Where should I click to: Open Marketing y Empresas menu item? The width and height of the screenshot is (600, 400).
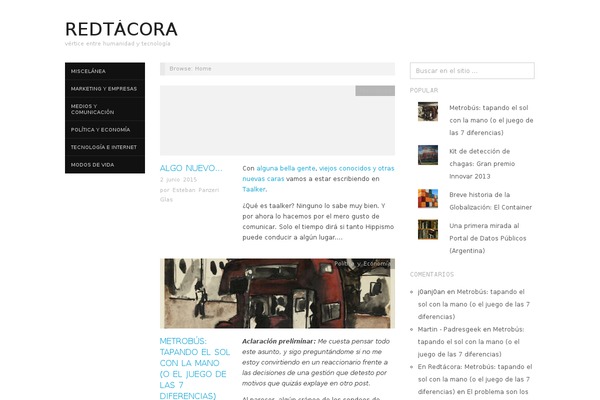tap(105, 89)
